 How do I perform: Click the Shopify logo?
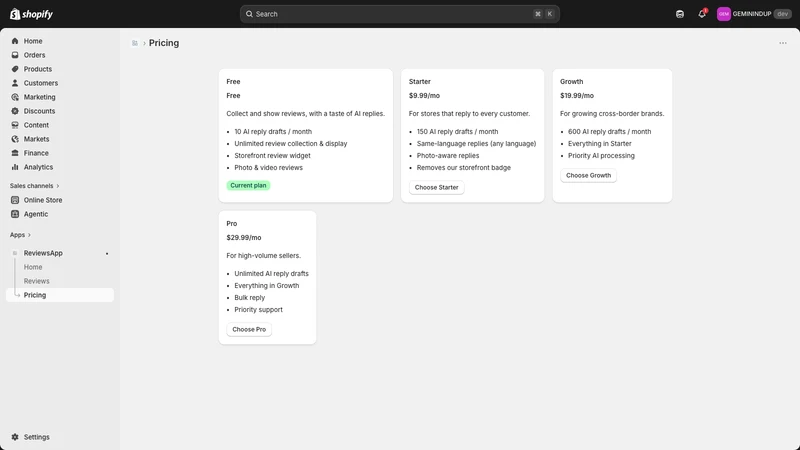coord(31,14)
